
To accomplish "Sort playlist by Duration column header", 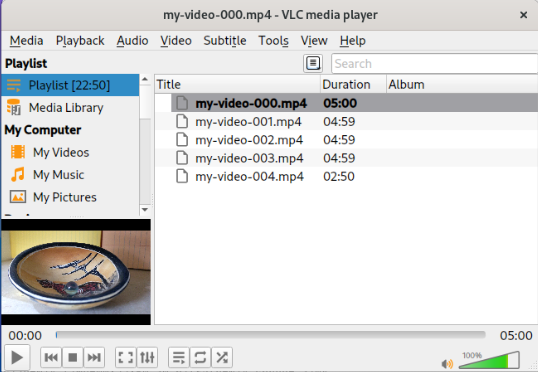I will pyautogui.click(x=353, y=84).
